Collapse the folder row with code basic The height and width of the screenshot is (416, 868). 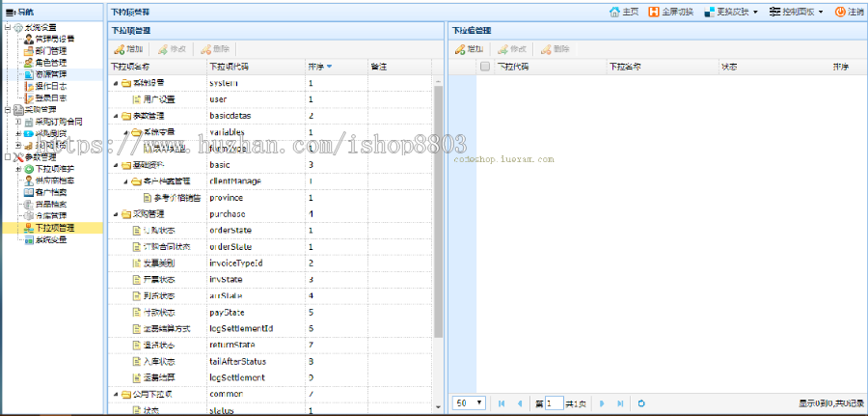116,165
